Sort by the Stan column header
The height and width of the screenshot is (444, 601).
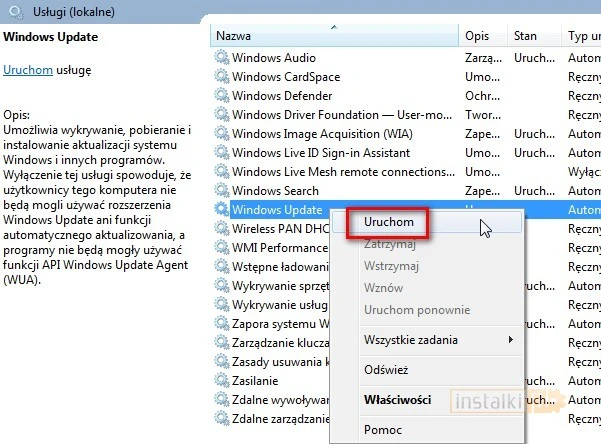[535, 36]
